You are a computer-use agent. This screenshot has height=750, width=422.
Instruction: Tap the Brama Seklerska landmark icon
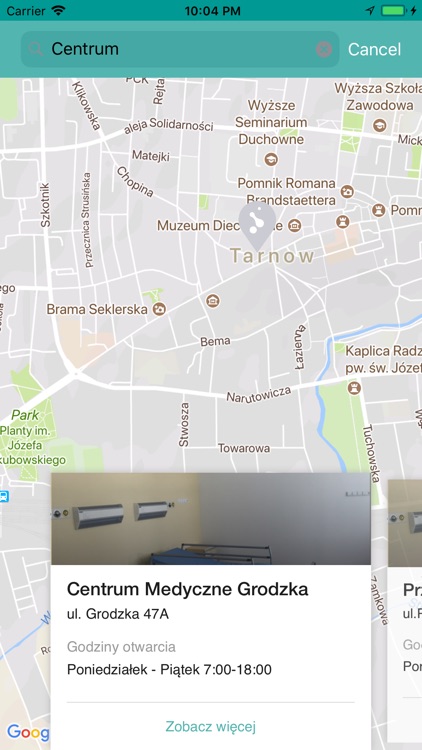pos(159,309)
